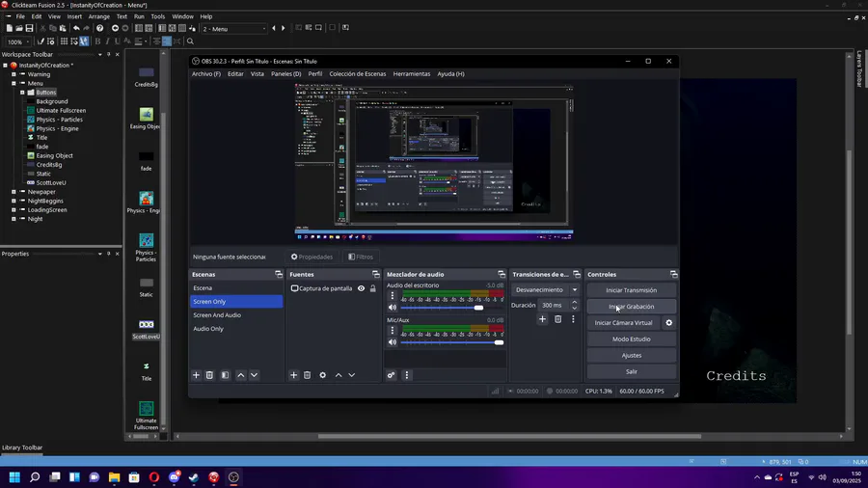Open advanced audio properties gears icon
The width and height of the screenshot is (868, 488).
[392, 375]
